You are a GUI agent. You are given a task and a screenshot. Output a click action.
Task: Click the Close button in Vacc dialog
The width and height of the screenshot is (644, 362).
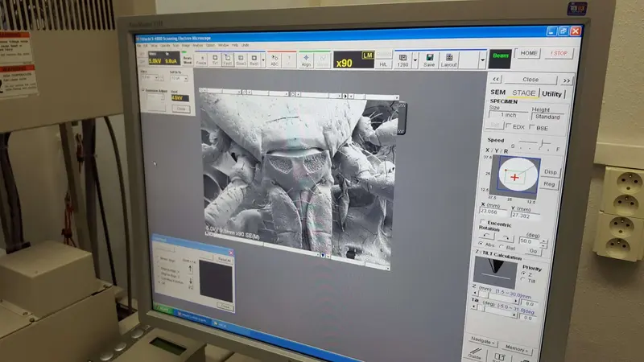[181, 109]
